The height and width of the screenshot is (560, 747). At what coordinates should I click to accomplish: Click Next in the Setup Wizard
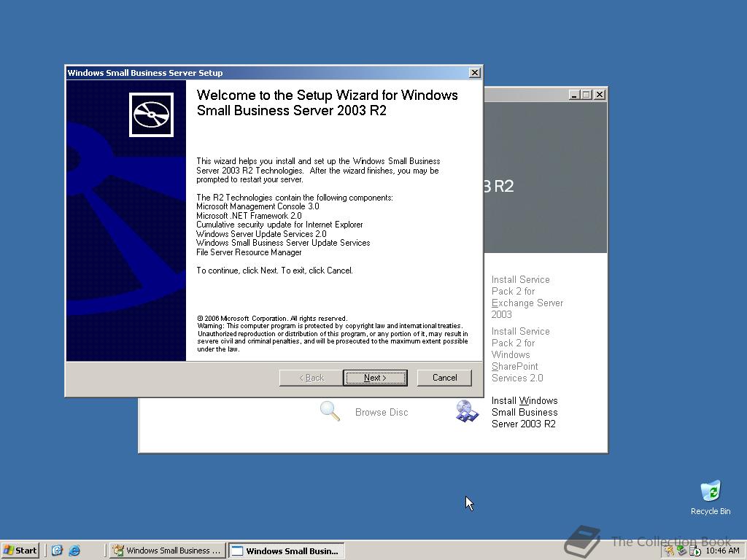point(375,378)
